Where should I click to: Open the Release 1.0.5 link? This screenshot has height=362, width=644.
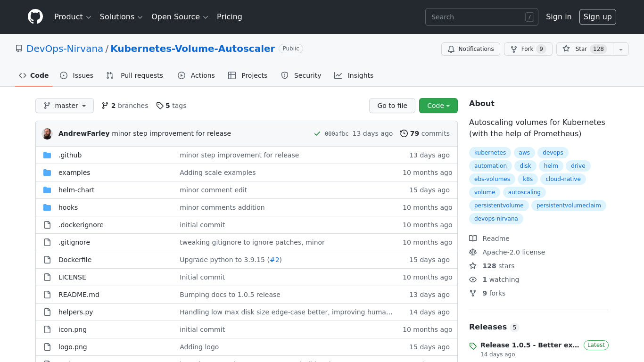530,345
